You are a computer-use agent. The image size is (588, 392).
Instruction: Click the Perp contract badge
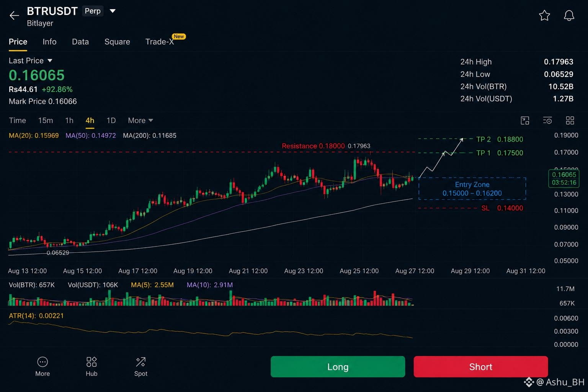93,11
